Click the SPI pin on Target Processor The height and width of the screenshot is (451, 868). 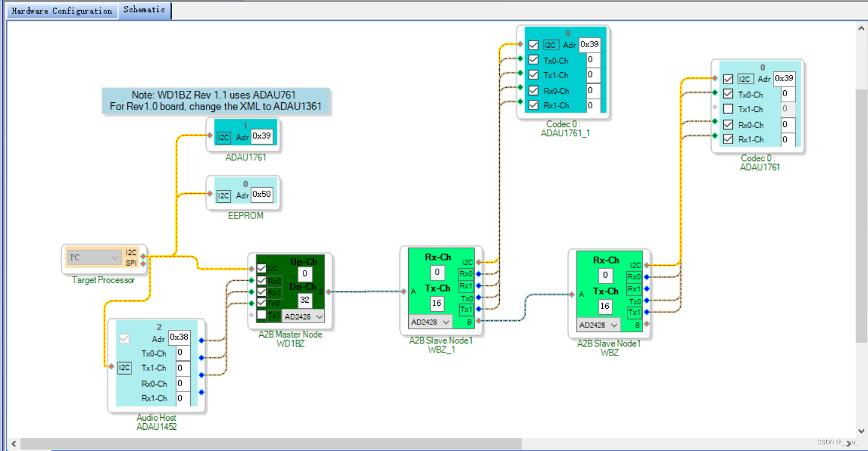[x=143, y=263]
